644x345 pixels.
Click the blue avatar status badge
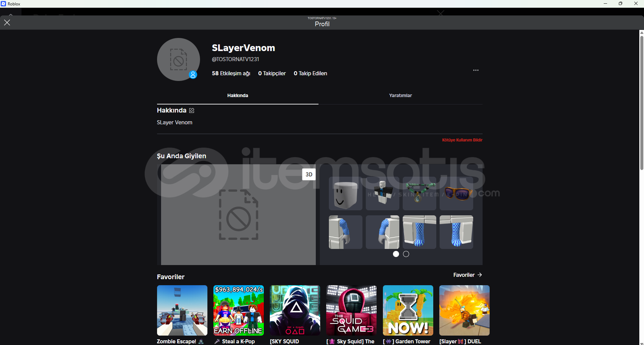193,75
